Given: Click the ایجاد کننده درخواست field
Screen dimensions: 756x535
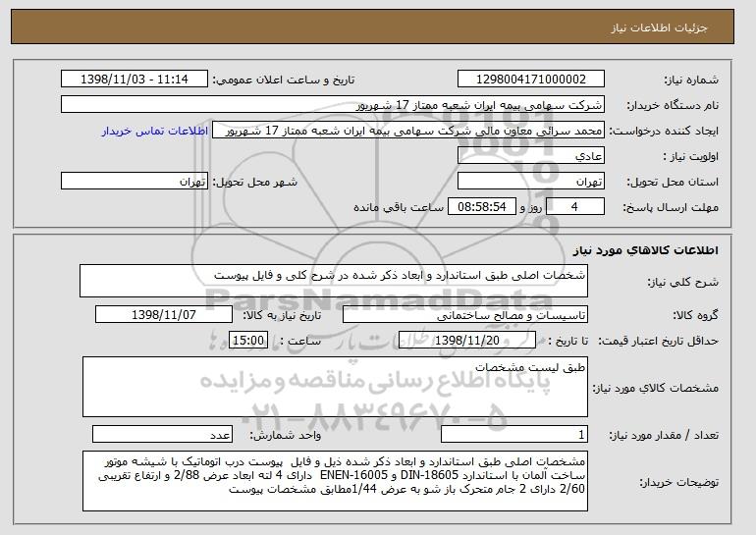Looking at the screenshot, I should [408, 131].
